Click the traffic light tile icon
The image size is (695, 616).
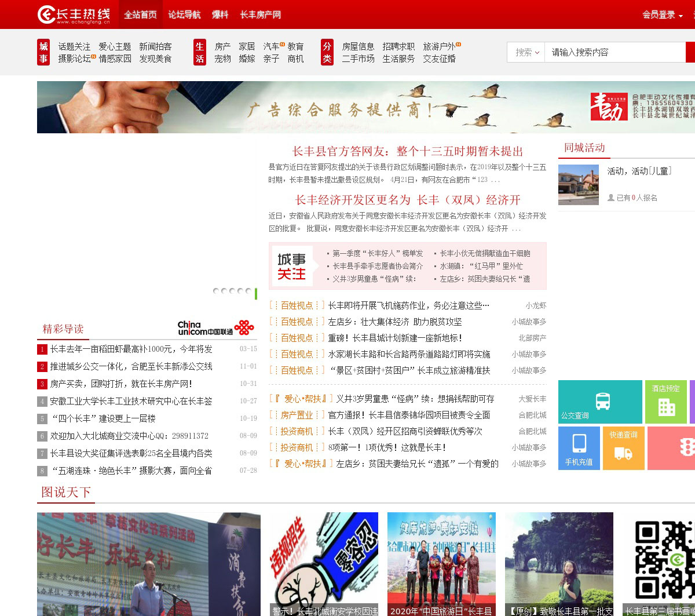686,448
